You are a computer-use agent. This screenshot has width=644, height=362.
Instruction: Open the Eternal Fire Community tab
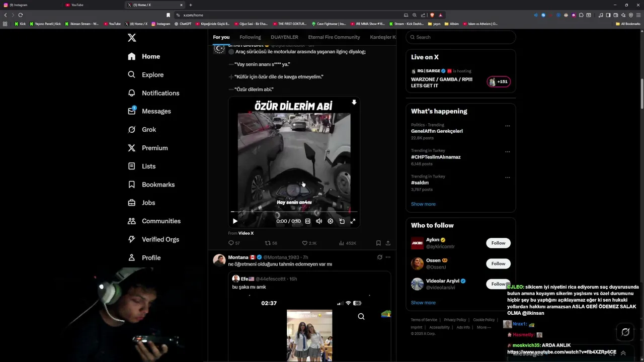click(334, 37)
